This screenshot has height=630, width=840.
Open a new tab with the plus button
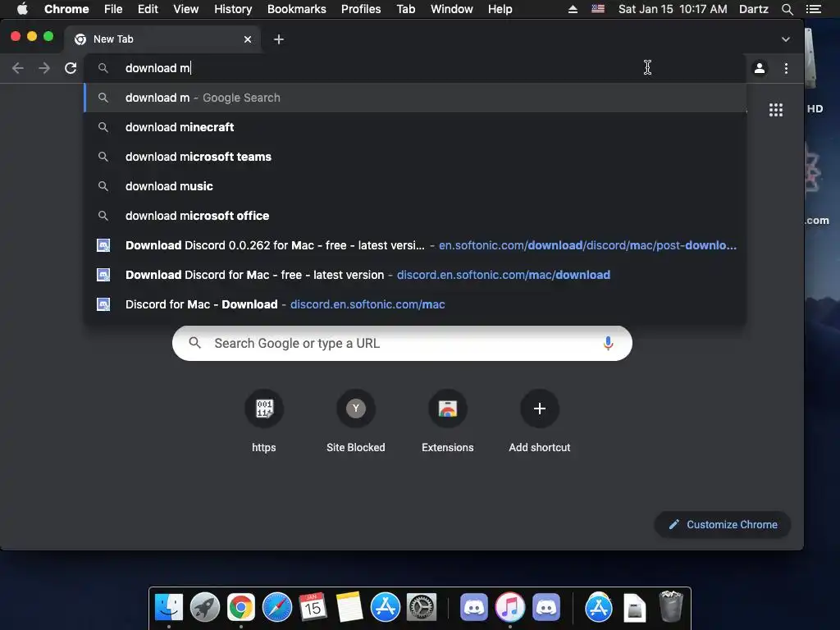tap(279, 39)
